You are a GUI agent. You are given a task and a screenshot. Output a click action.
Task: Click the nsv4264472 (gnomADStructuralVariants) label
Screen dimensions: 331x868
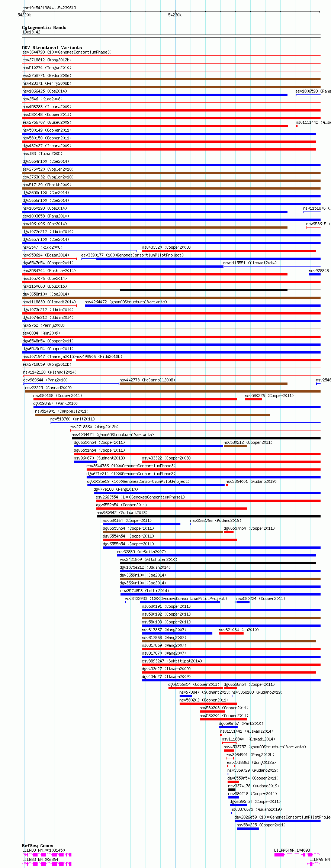[126, 302]
